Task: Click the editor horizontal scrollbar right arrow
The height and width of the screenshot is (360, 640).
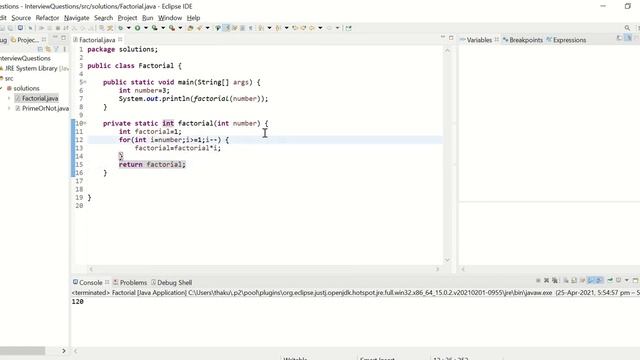Action: point(438,269)
